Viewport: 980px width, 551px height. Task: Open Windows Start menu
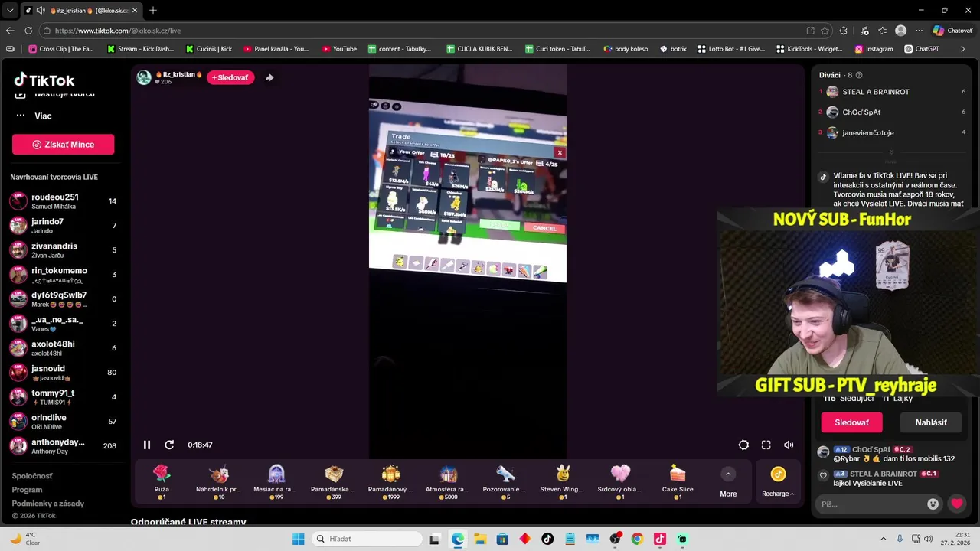click(x=299, y=539)
